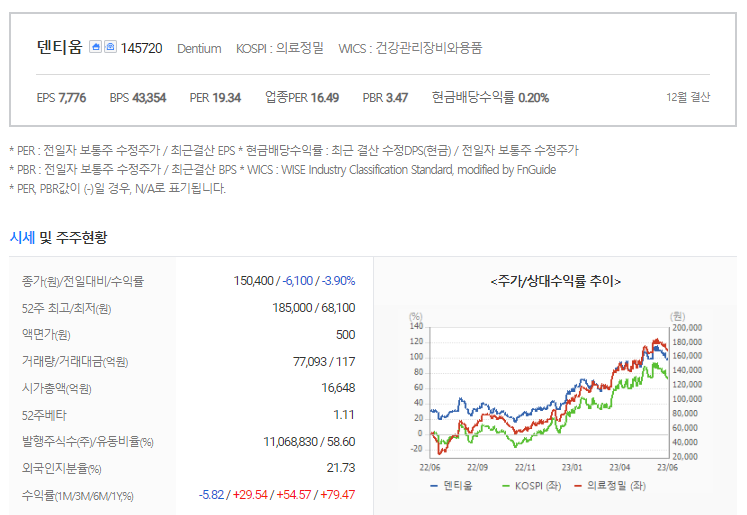Click volume value 77,093 / 117
747x515 pixels.
(324, 362)
